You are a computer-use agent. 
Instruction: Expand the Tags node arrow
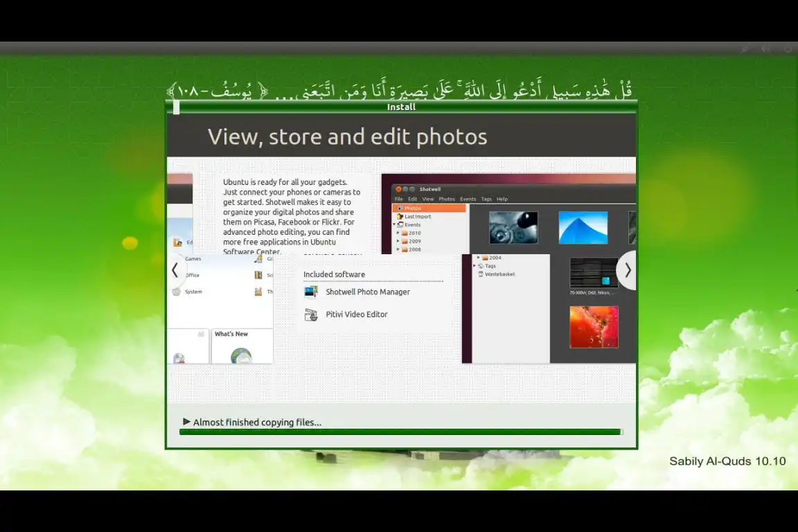(x=475, y=266)
